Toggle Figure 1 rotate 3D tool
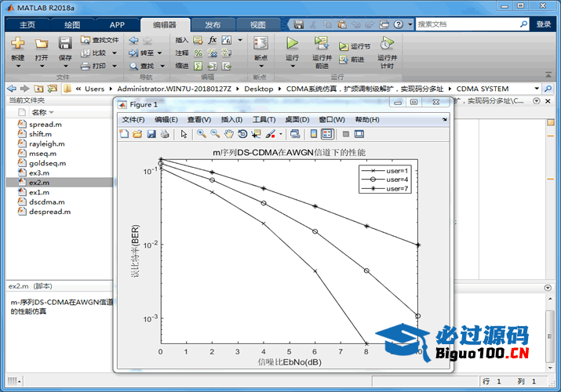Viewport: 561px width, 392px height. click(x=242, y=134)
